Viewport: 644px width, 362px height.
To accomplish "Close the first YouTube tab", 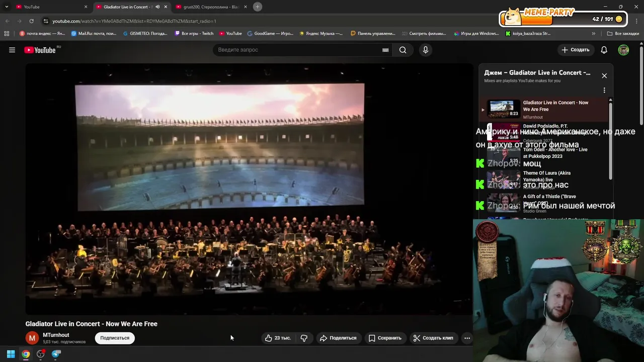I will [86, 7].
